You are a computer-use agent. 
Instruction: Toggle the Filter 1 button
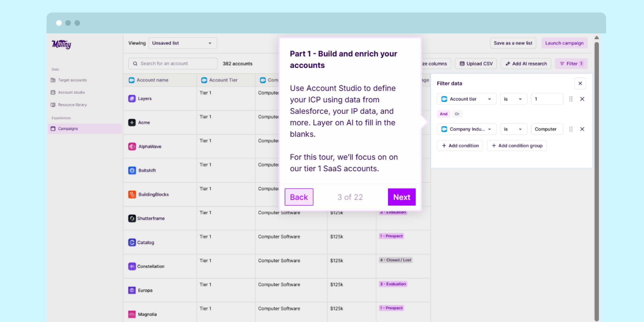click(571, 64)
